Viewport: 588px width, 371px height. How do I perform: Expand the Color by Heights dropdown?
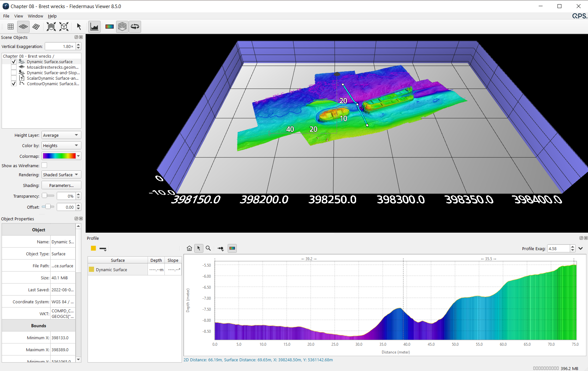pyautogui.click(x=61, y=145)
